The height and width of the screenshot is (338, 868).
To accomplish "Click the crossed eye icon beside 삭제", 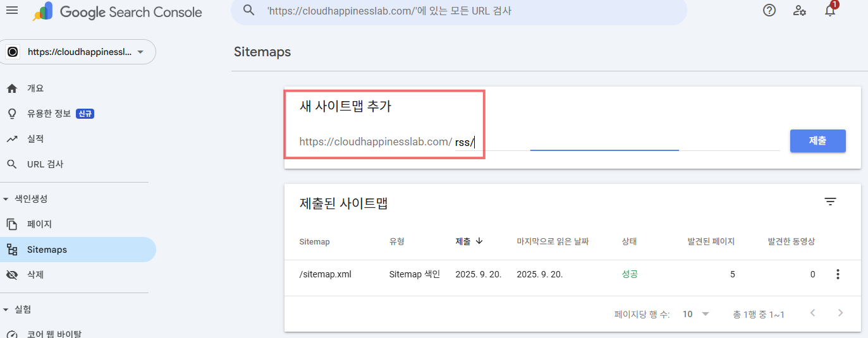I will 12,275.
